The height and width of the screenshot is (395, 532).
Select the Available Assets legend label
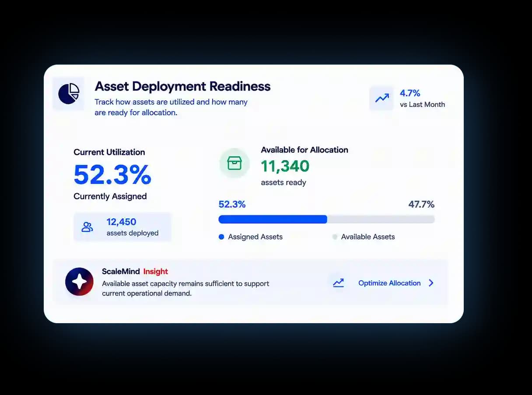(x=368, y=237)
